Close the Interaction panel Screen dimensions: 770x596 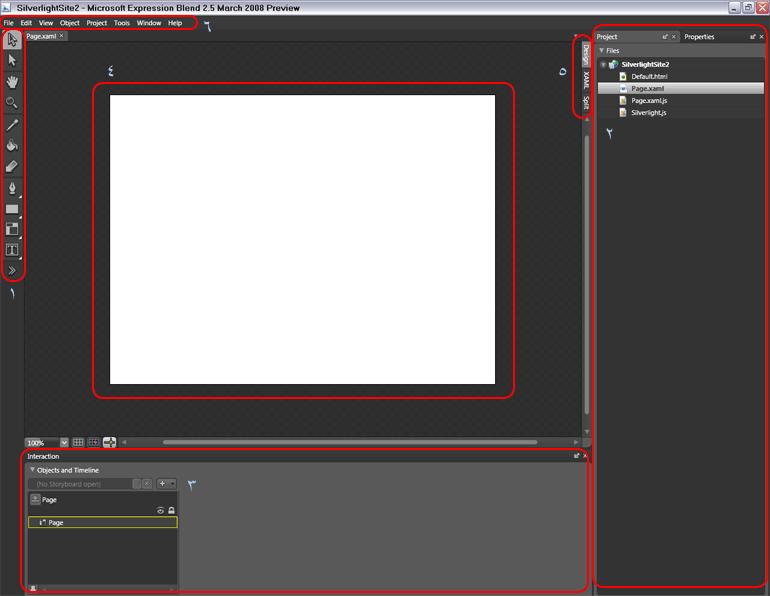pos(584,456)
